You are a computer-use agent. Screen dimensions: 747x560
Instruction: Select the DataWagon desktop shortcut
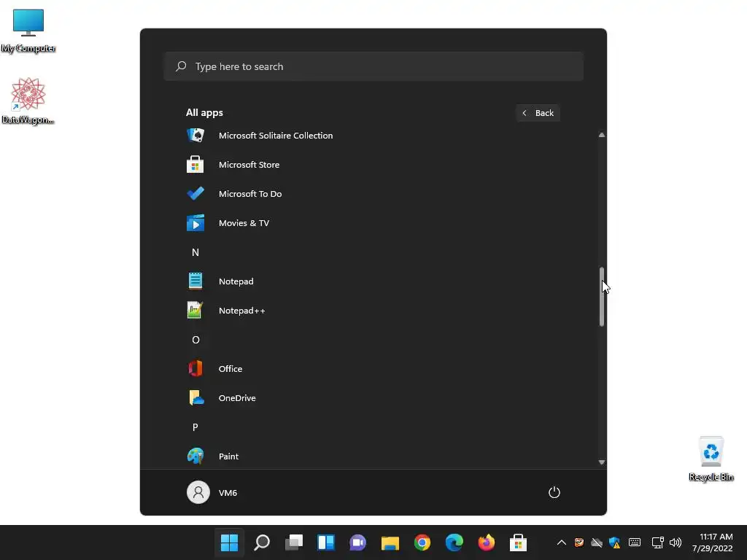click(x=28, y=101)
